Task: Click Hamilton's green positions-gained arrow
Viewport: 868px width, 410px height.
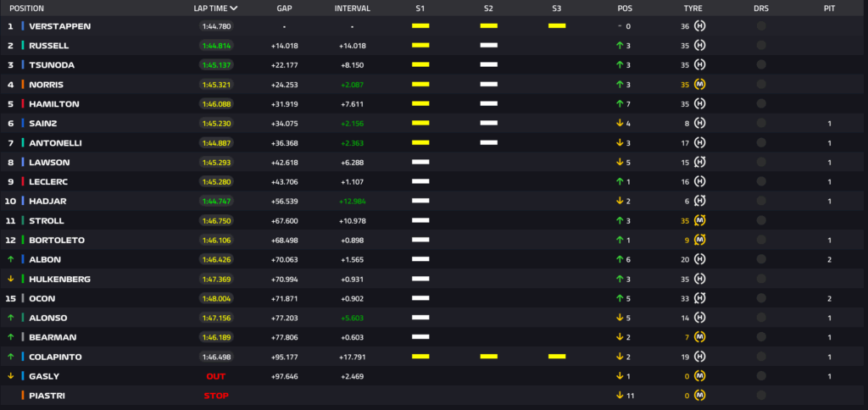Action: pyautogui.click(x=619, y=104)
